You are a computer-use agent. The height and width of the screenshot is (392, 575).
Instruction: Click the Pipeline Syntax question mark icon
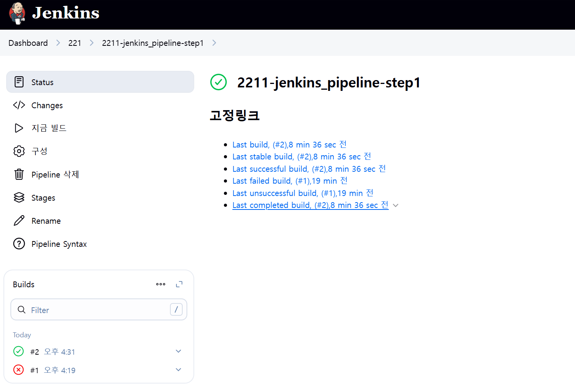[19, 244]
